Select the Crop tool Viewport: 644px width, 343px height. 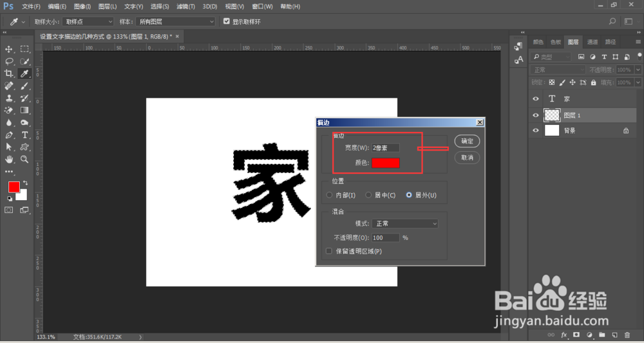coord(8,73)
